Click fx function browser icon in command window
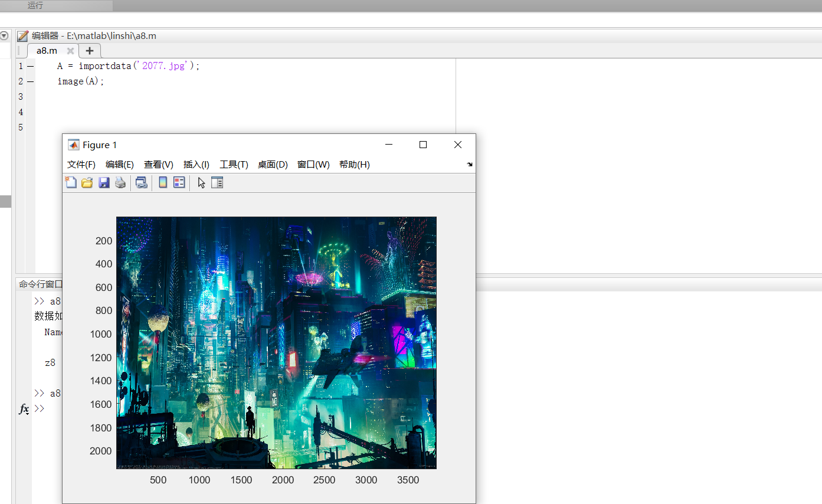 pos(24,409)
